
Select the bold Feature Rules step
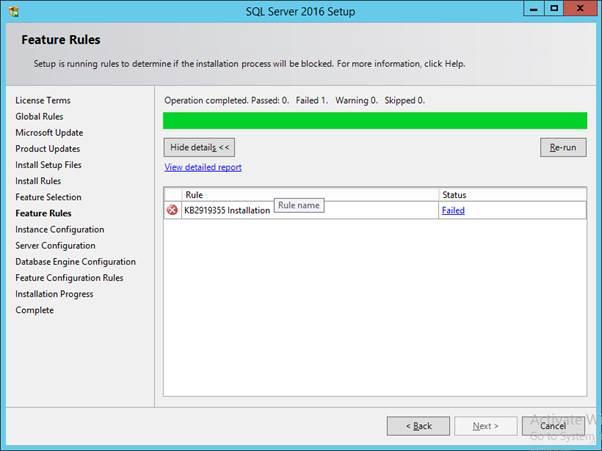click(43, 213)
